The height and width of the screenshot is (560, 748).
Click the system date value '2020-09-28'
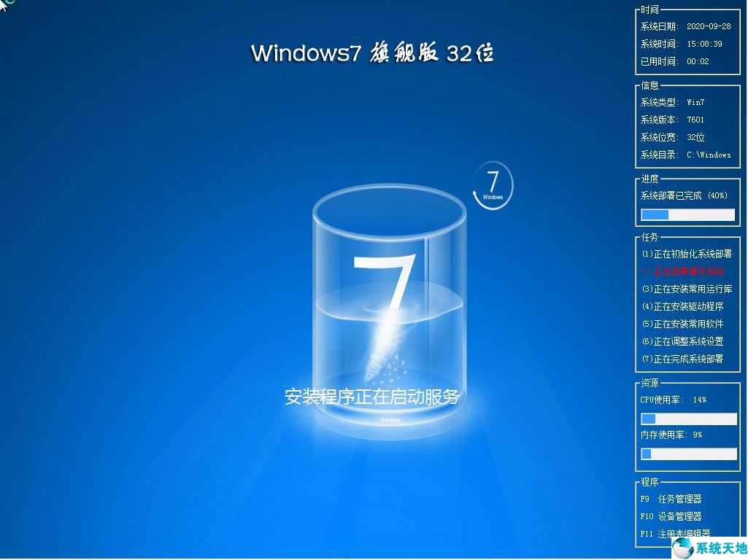[709, 27]
